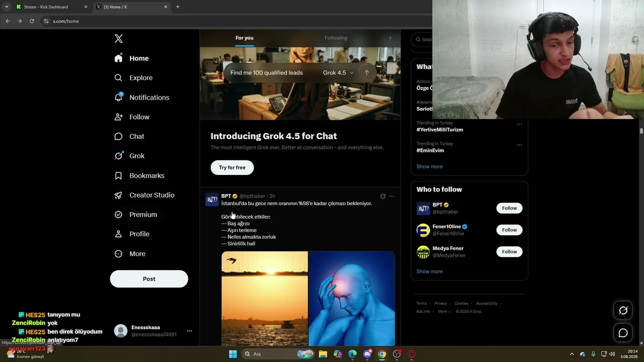Open Grok from the sidebar
Screen dimensions: 644x362
click(x=129, y=156)
